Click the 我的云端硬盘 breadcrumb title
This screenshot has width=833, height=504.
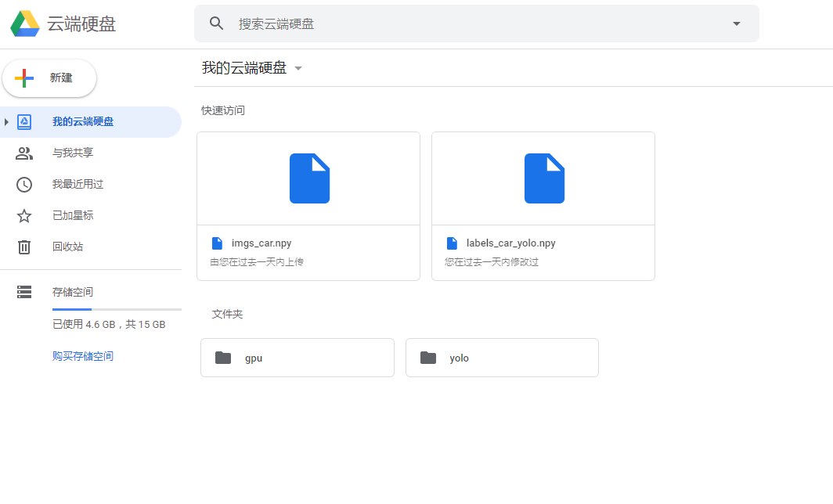coord(244,68)
